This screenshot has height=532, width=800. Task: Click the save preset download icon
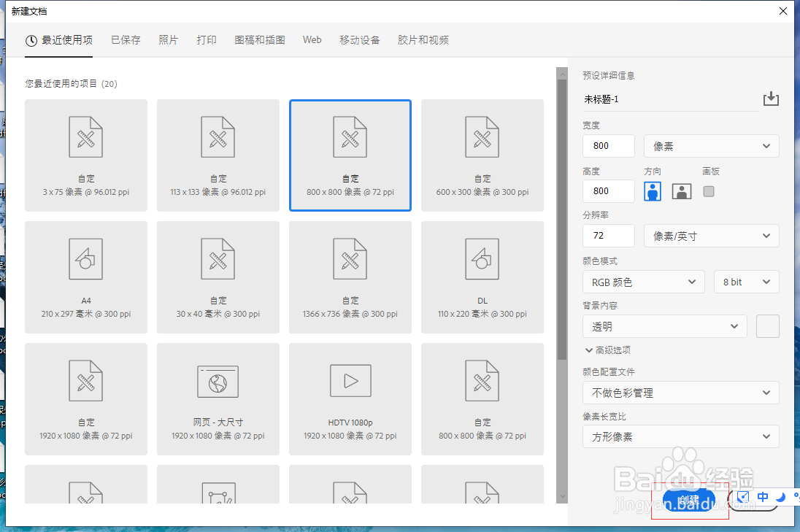click(x=772, y=99)
